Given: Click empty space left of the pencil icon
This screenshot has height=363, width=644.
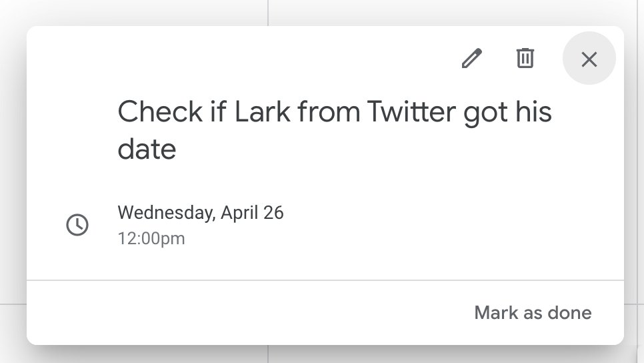Looking at the screenshot, I should [247, 58].
